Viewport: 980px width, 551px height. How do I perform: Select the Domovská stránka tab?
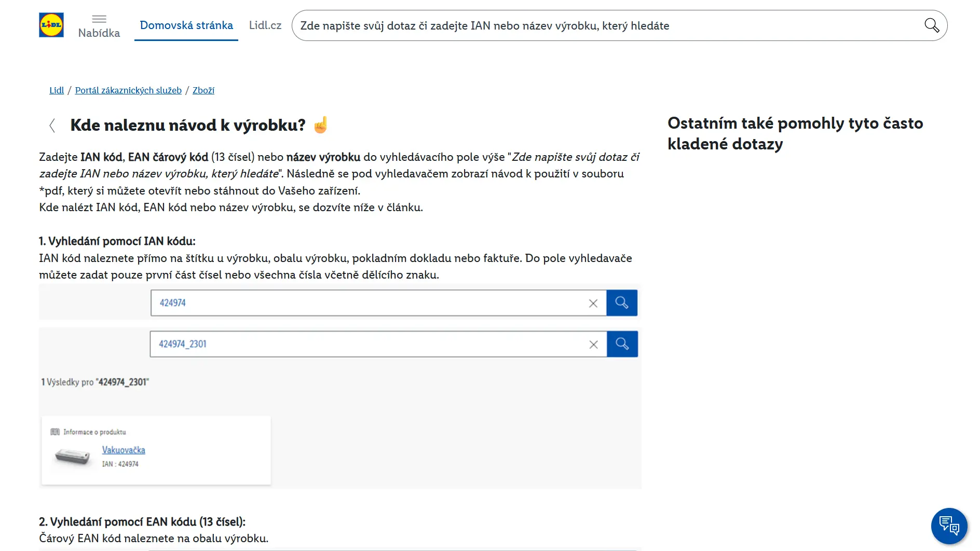coord(186,25)
